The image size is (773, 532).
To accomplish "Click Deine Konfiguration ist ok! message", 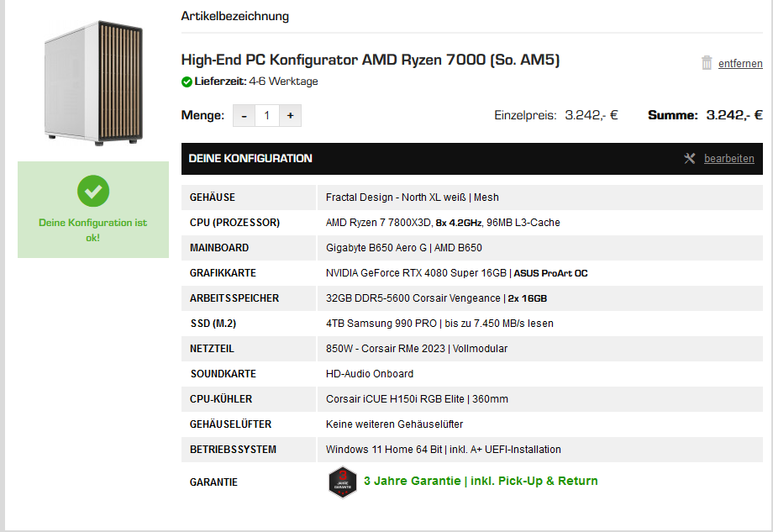I will (92, 229).
